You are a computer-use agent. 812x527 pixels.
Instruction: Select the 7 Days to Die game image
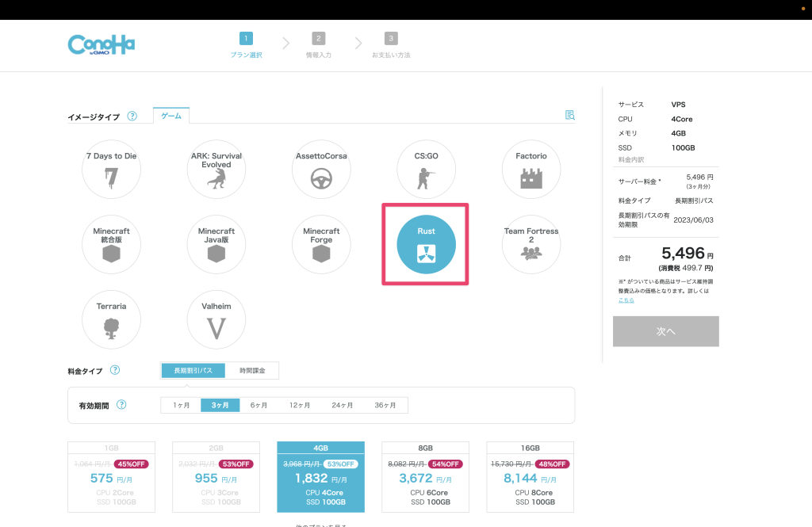(x=111, y=170)
